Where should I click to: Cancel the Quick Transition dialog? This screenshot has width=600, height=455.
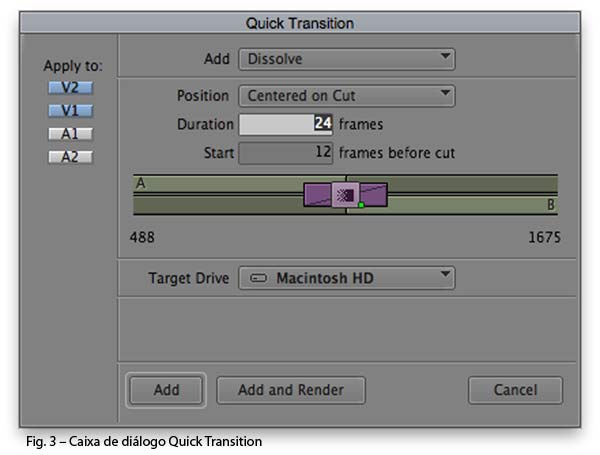(x=515, y=390)
